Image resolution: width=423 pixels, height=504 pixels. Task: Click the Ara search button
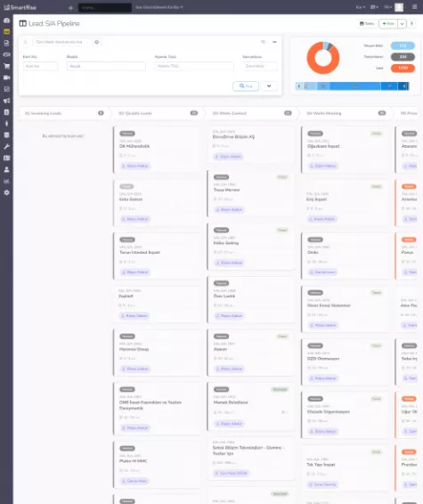246,86
